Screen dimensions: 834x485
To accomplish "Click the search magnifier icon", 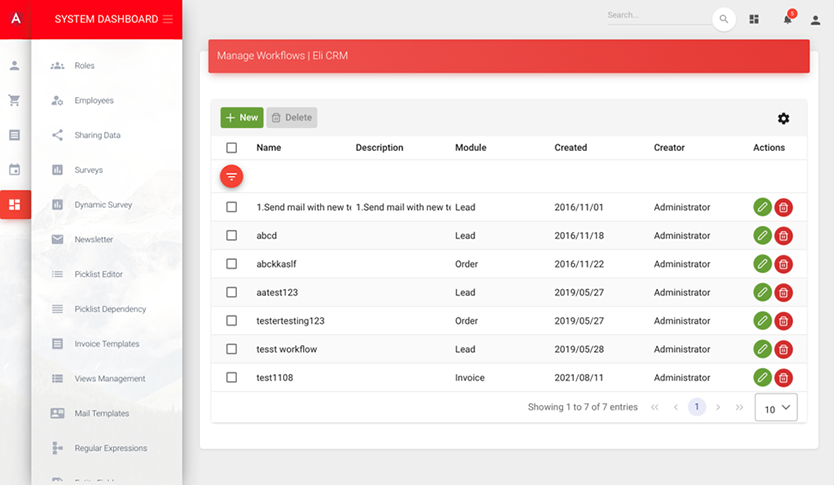I will (723, 19).
